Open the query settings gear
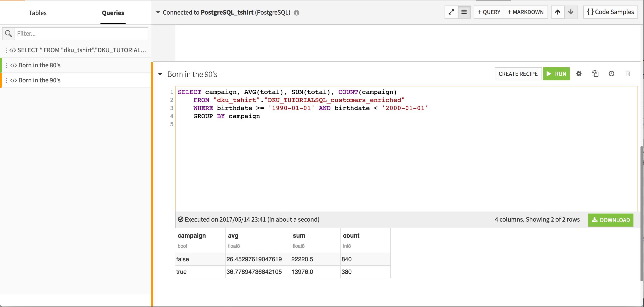 (579, 74)
